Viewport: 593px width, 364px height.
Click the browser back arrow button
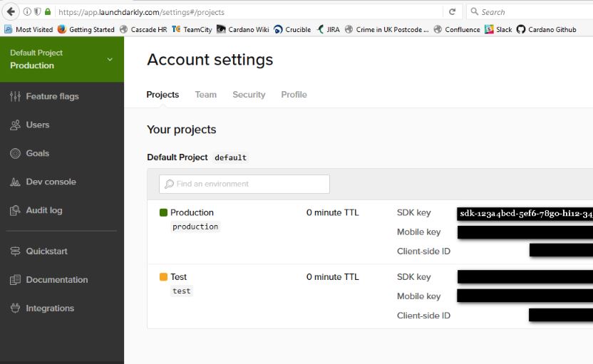[11, 11]
